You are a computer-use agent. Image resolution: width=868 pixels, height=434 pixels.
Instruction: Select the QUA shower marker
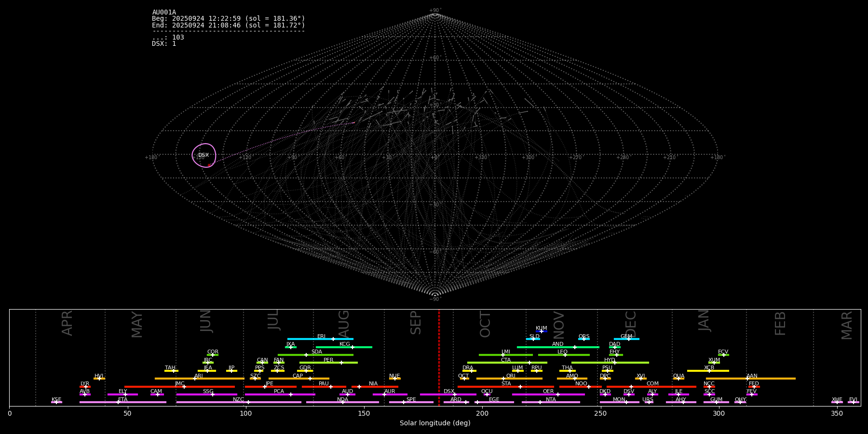678,379
